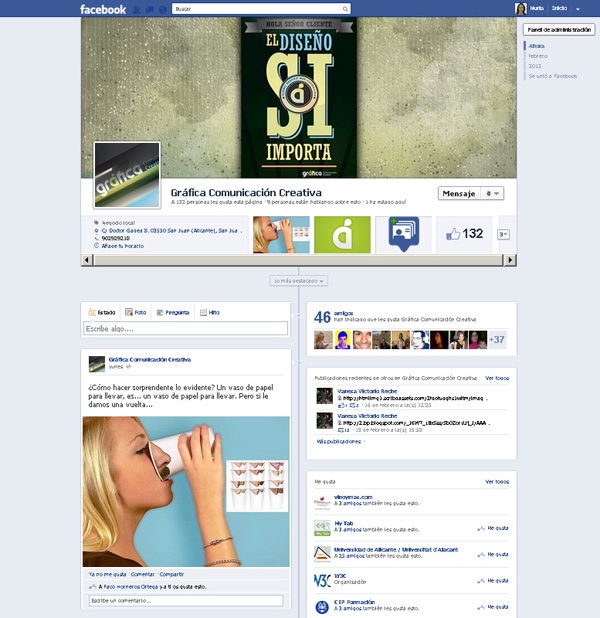Expand more app tiles dropdown
This screenshot has width=600, height=618.
click(x=503, y=235)
